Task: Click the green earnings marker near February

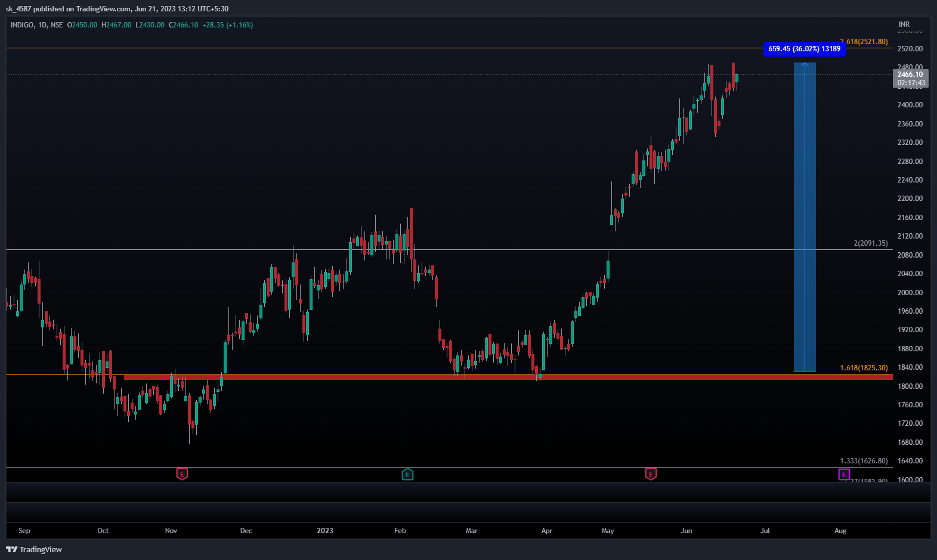Action: click(x=407, y=474)
